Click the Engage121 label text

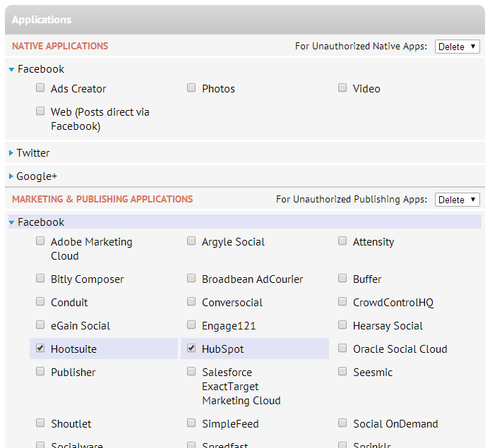pos(229,326)
